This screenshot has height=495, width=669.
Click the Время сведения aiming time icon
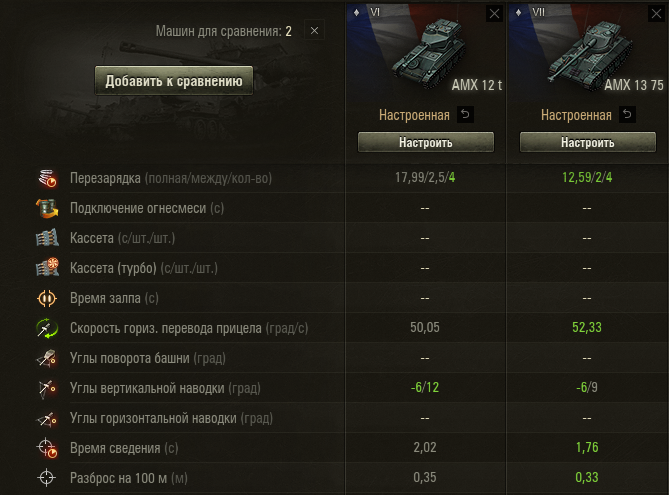(47, 448)
